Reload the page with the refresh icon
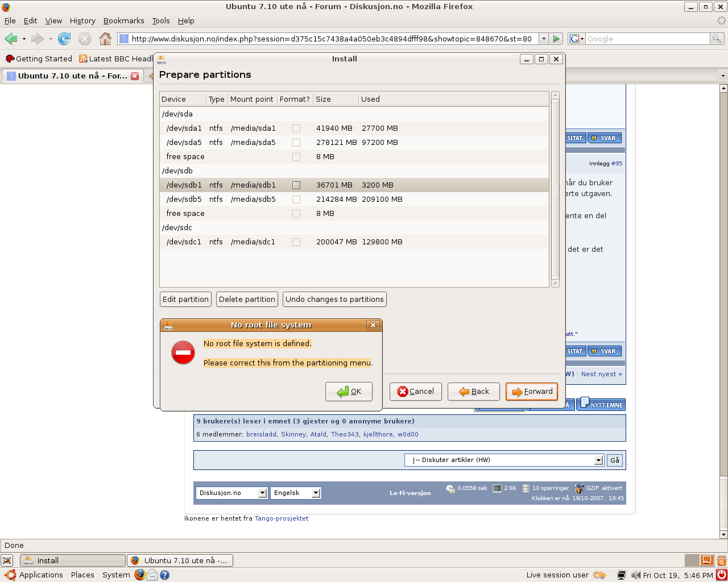 (64, 39)
